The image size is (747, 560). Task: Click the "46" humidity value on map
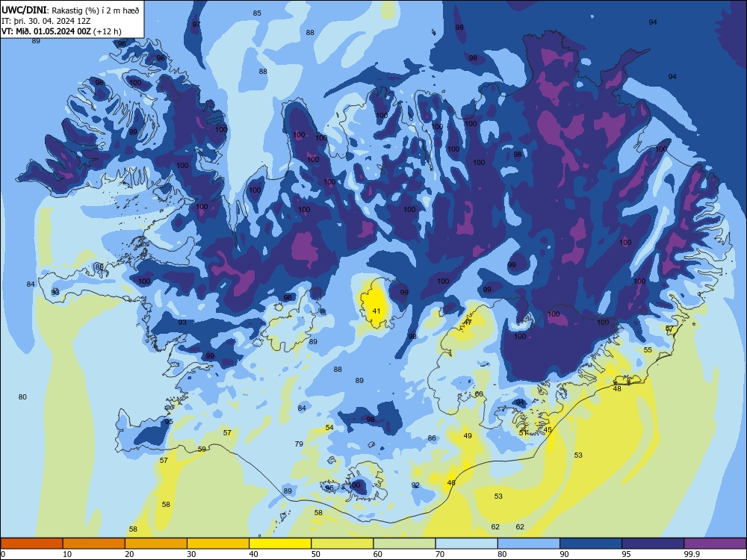pyautogui.click(x=451, y=483)
